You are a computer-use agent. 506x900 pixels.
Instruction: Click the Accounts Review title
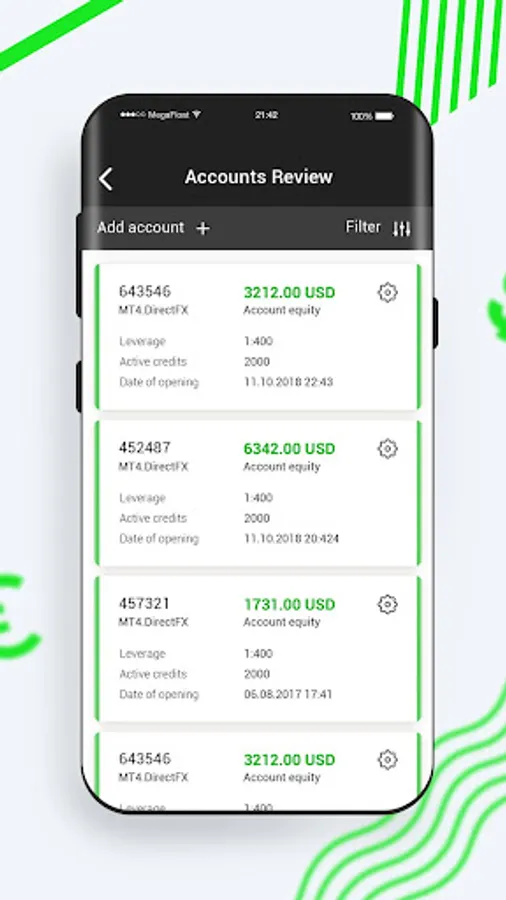click(x=259, y=177)
